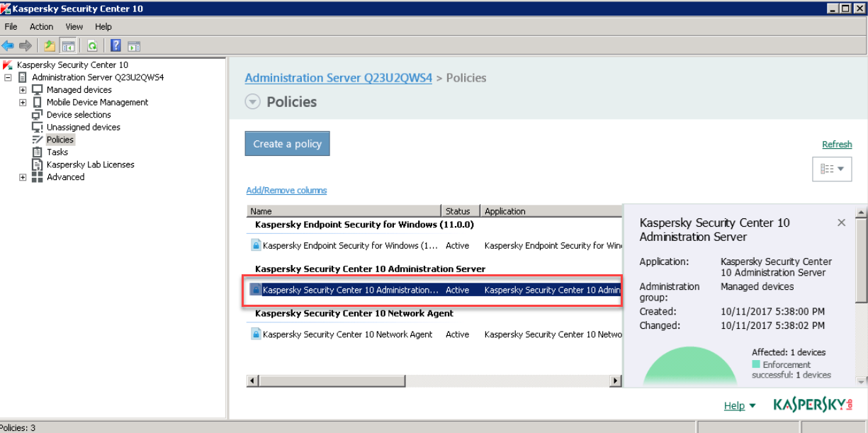Viewport: 868px width, 433px height.
Task: Select the Kaspersky Lab Licenses tree item
Action: (90, 164)
